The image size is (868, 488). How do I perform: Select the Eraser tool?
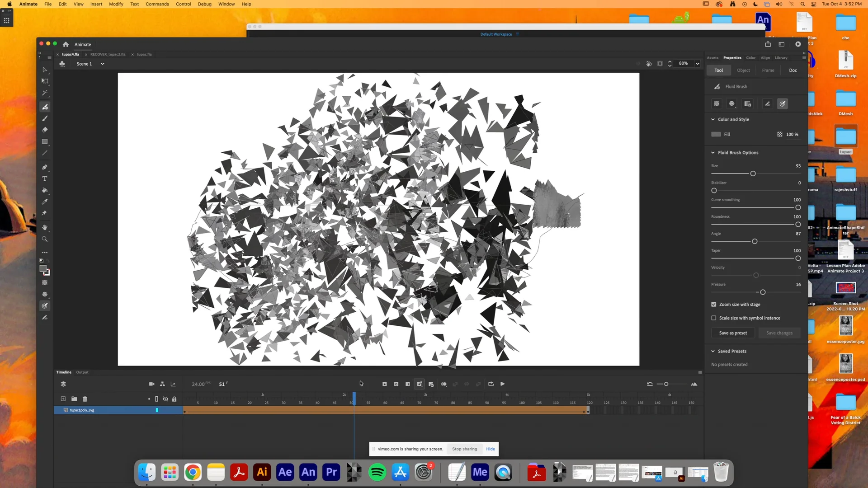click(x=45, y=130)
